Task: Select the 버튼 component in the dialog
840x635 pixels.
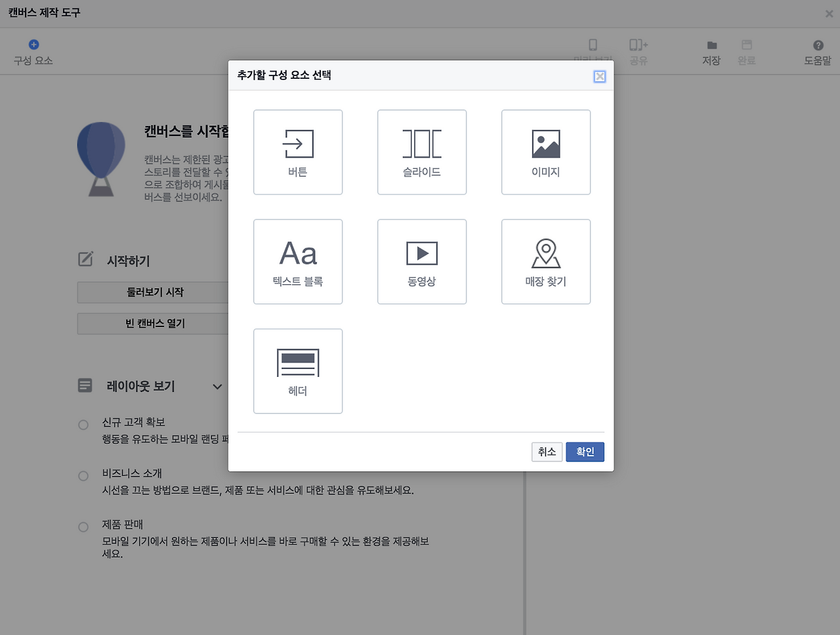Action: pyautogui.click(x=298, y=152)
